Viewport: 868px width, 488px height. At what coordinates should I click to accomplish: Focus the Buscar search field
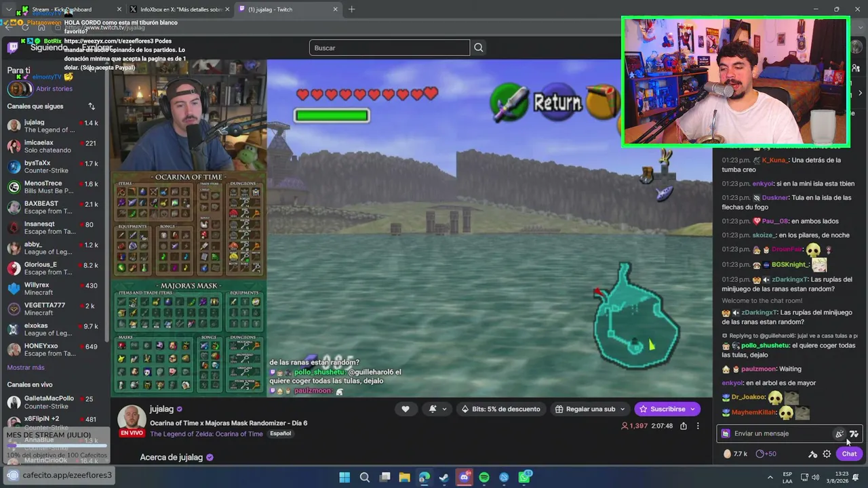coord(389,47)
